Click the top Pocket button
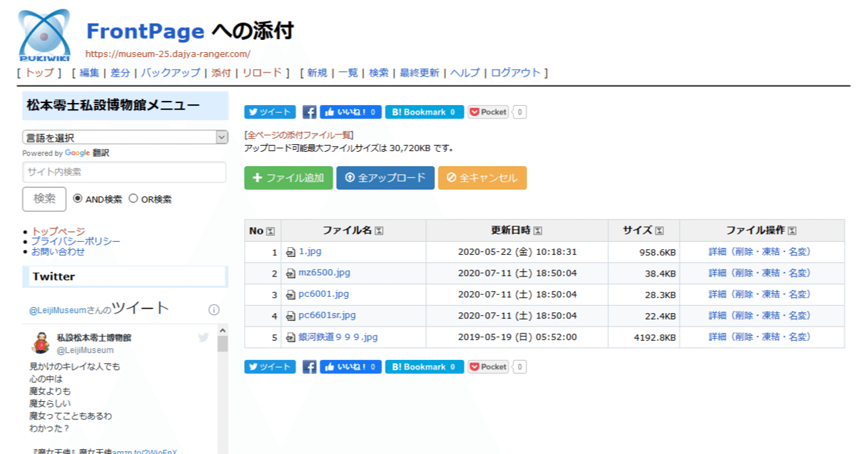The width and height of the screenshot is (868, 454). point(489,112)
